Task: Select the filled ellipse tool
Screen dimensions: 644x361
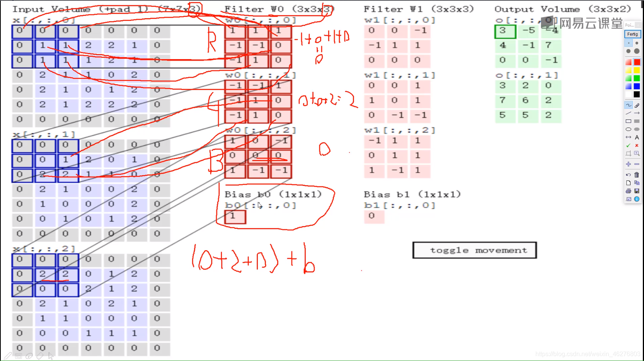Action: tap(637, 129)
